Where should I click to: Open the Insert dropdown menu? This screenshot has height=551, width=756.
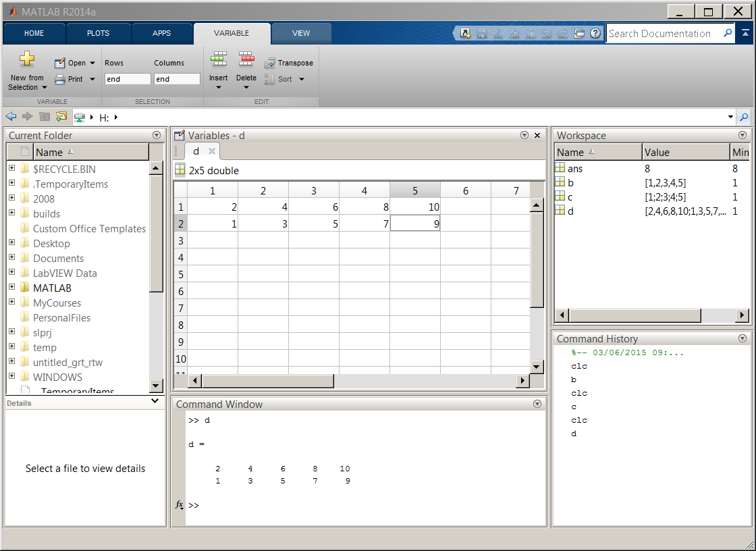tap(219, 87)
